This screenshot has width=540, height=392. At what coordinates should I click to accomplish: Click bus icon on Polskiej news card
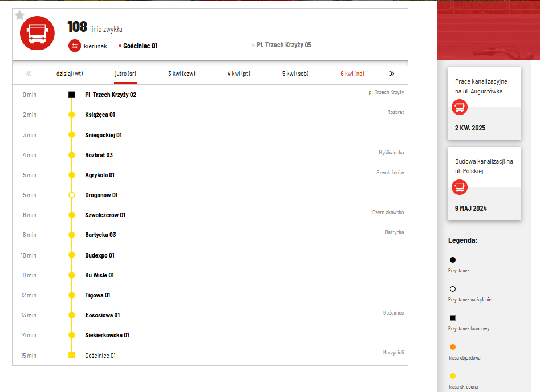pyautogui.click(x=460, y=187)
